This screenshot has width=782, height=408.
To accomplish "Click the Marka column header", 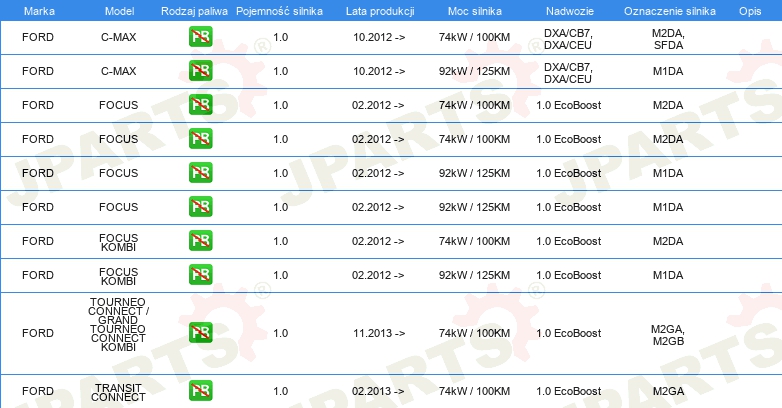I will coord(39,11).
